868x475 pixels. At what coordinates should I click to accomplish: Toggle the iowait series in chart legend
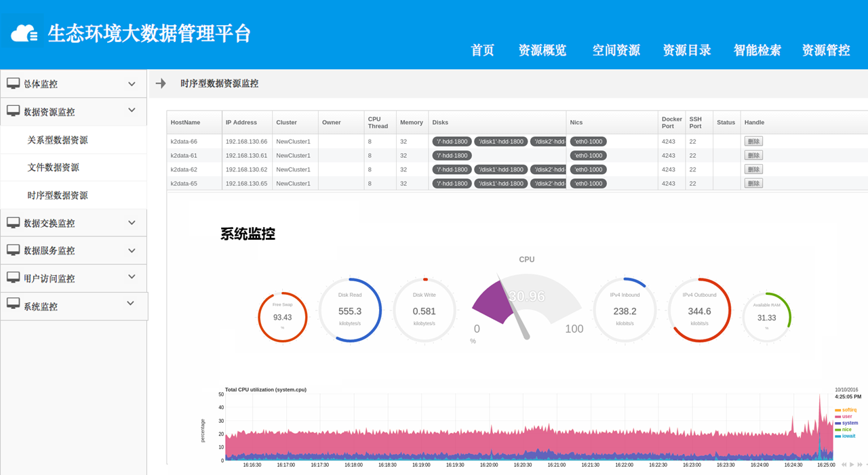point(848,436)
